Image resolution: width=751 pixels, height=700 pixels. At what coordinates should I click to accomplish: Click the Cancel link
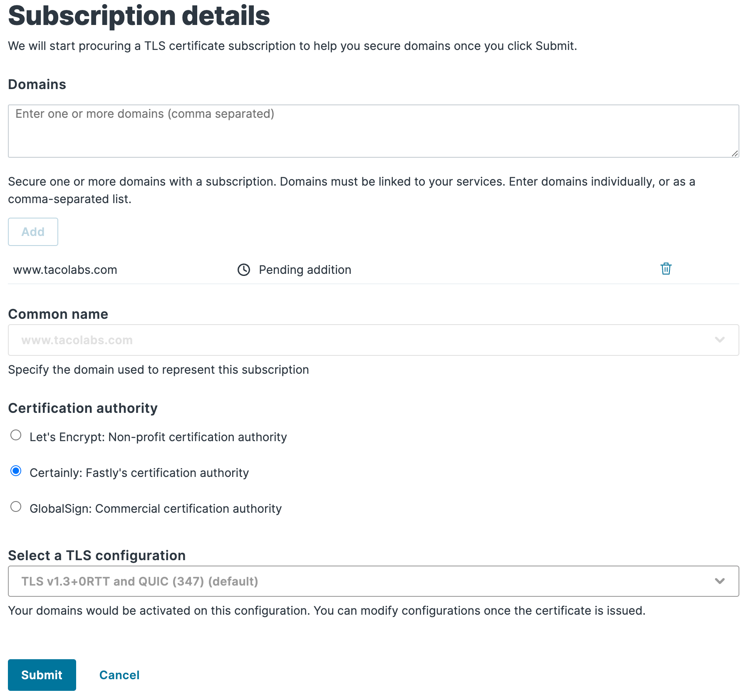[x=119, y=675]
